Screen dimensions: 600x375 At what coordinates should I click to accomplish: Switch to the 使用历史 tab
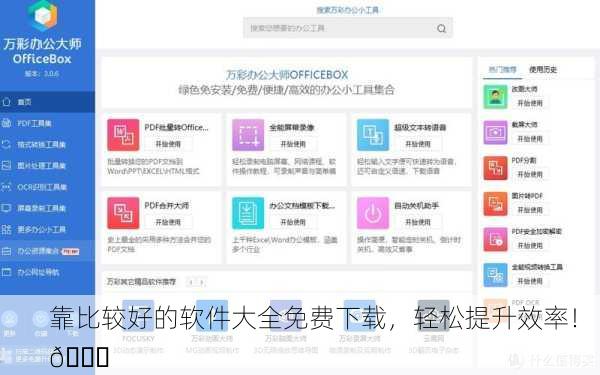[x=543, y=70]
